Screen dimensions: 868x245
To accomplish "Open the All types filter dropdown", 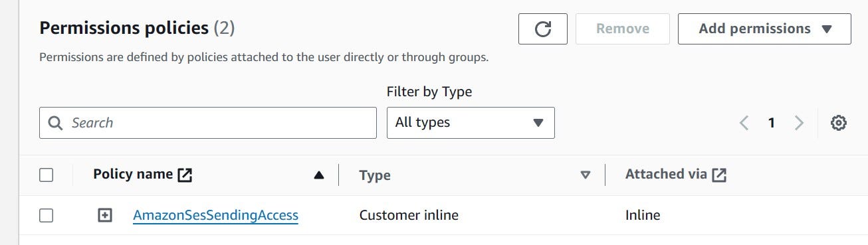I will click(x=471, y=123).
